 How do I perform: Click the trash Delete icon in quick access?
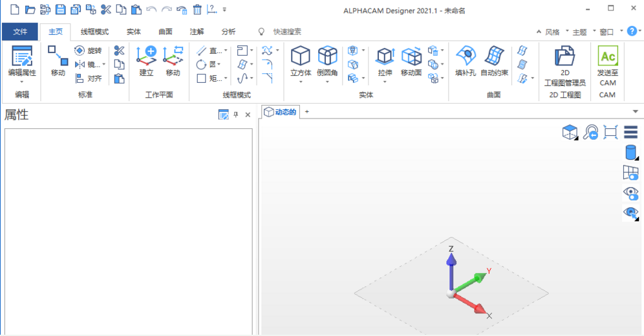[197, 10]
